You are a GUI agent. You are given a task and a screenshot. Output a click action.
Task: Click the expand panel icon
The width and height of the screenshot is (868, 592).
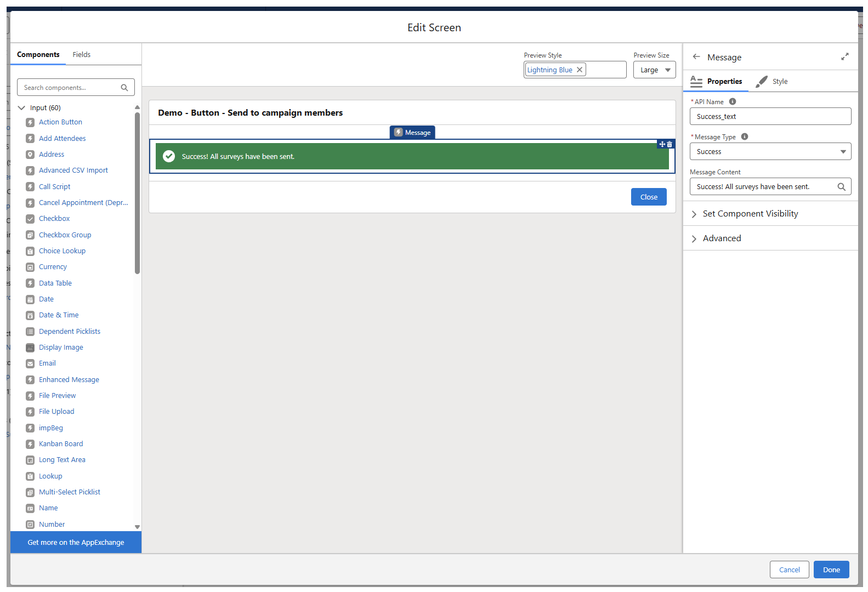[x=844, y=57]
